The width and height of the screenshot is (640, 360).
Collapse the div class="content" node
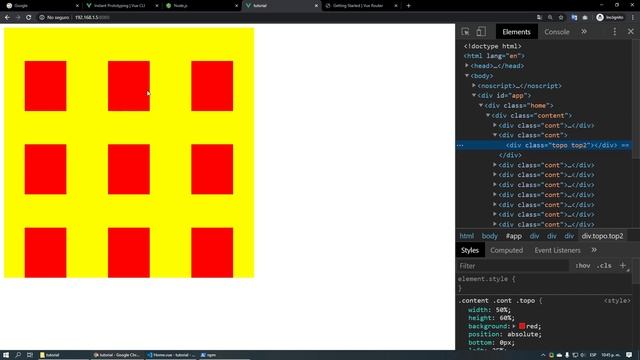point(488,116)
